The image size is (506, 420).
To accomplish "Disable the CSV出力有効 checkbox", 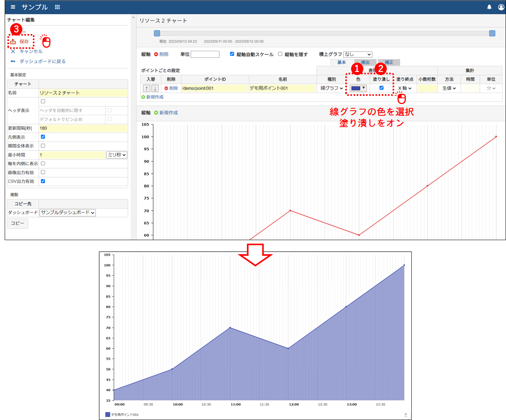I will [x=43, y=181].
